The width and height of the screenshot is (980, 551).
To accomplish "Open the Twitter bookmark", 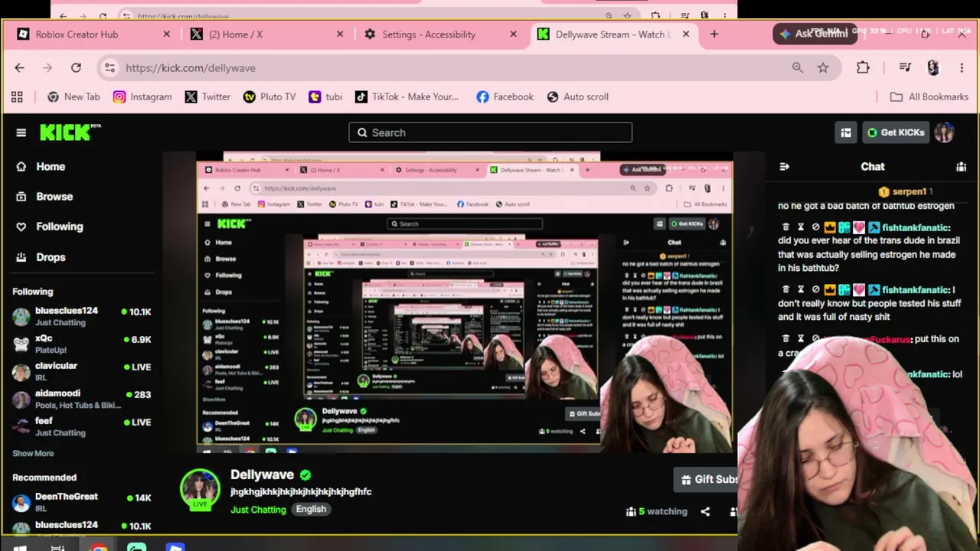I will [x=207, y=97].
